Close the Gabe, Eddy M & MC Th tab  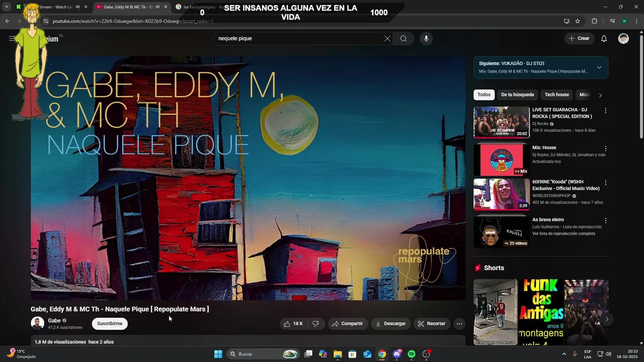166,7
